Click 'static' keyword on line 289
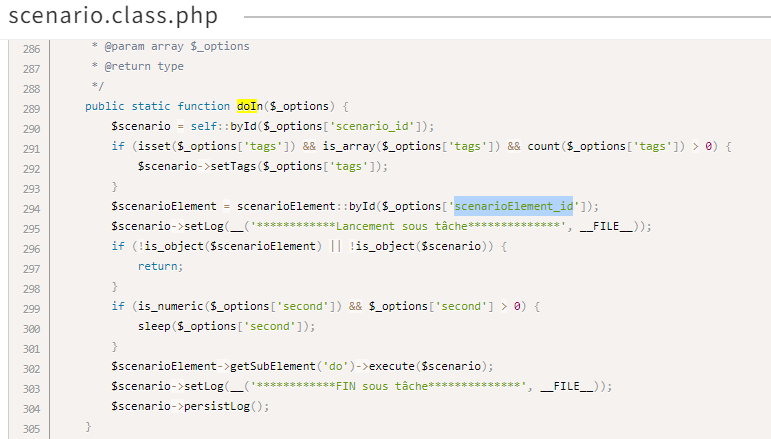 point(151,106)
